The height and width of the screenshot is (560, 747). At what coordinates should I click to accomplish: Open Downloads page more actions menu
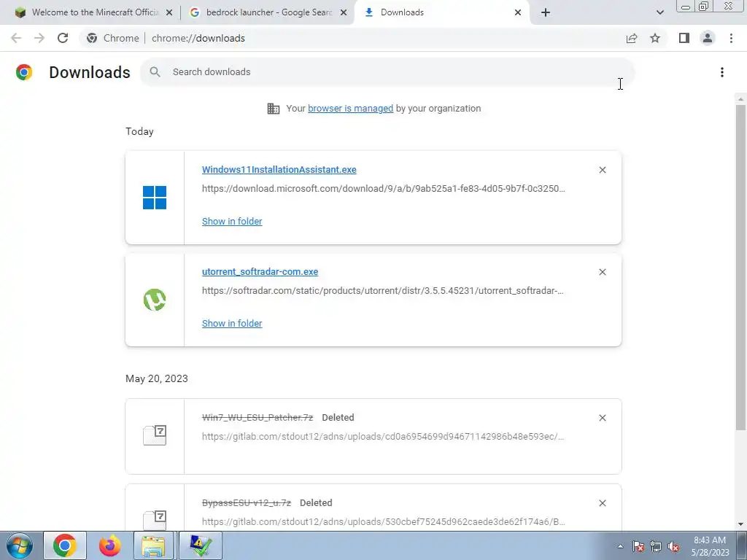[722, 72]
